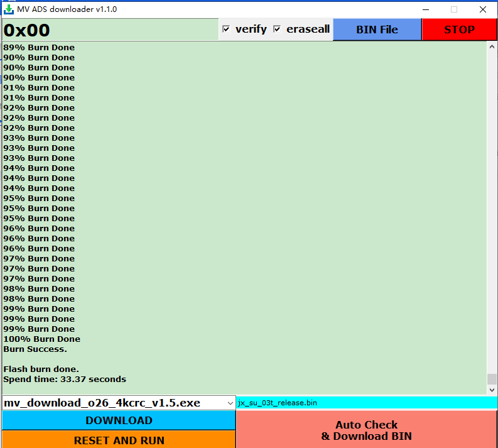This screenshot has height=448, width=498.
Task: Click the orange RESET AND RUN button
Action: coord(119,440)
